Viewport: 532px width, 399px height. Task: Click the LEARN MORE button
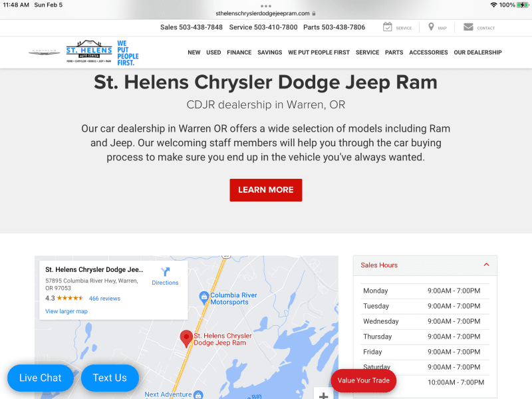[265, 190]
